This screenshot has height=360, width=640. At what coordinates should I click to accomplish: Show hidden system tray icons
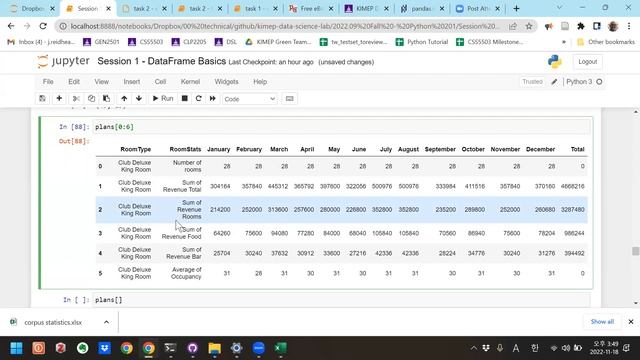[473, 348]
